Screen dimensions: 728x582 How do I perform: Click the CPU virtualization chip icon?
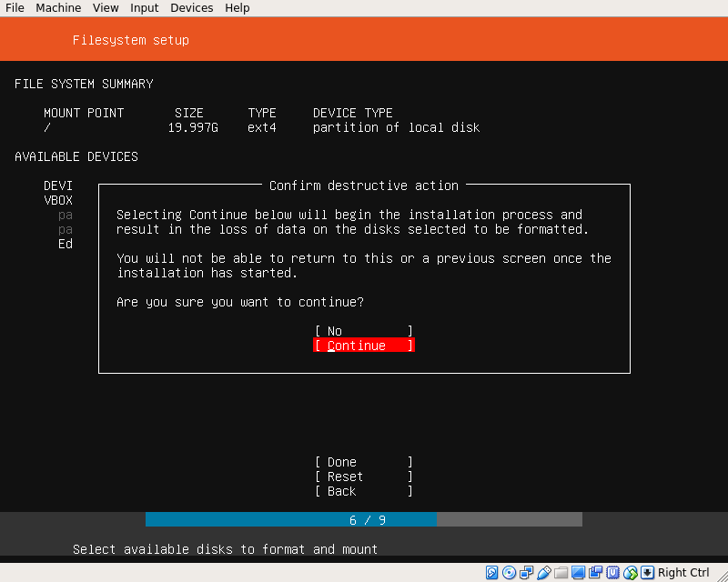click(613, 573)
